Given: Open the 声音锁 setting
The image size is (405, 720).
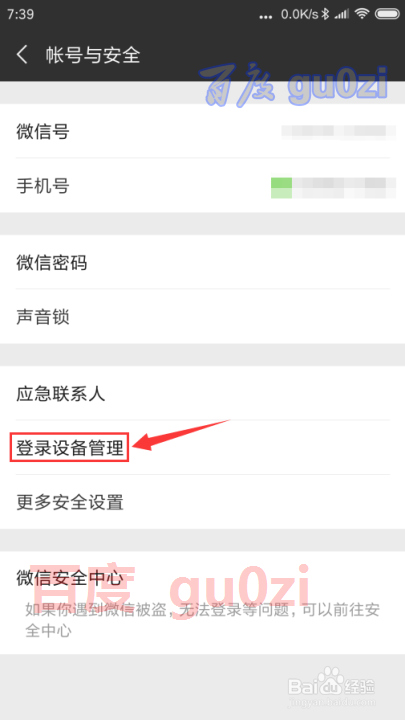Looking at the screenshot, I should point(202,317).
